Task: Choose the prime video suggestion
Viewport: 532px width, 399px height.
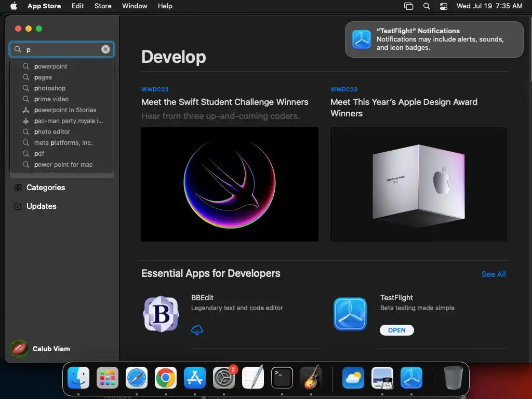Action: click(62, 99)
